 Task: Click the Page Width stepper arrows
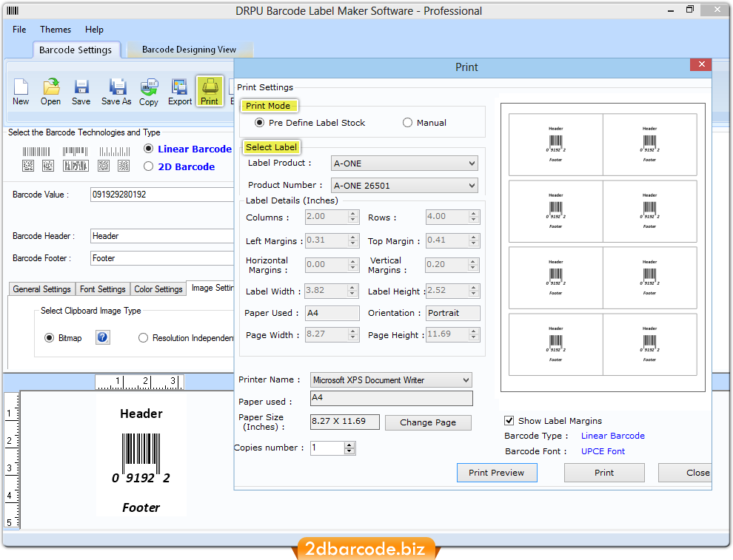(353, 334)
